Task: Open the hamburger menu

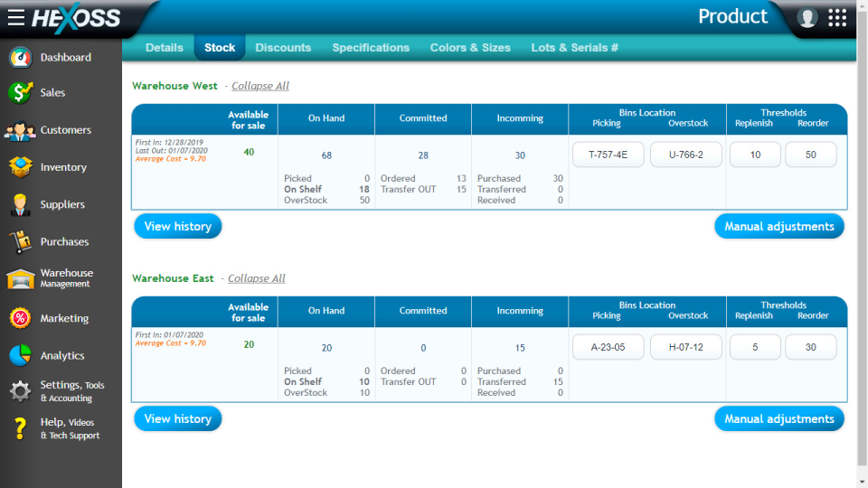Action: 16,18
